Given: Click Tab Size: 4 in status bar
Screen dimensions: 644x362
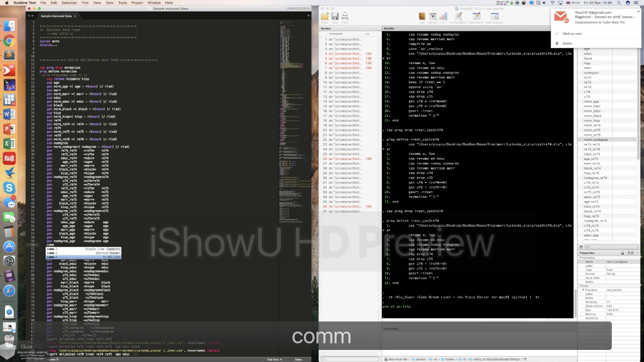Looking at the screenshot, I should (x=275, y=359).
